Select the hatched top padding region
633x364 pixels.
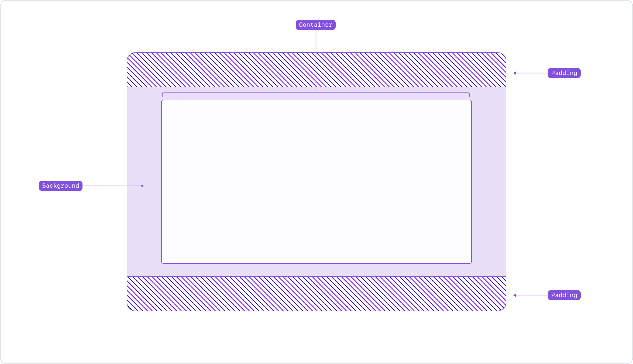pyautogui.click(x=316, y=70)
